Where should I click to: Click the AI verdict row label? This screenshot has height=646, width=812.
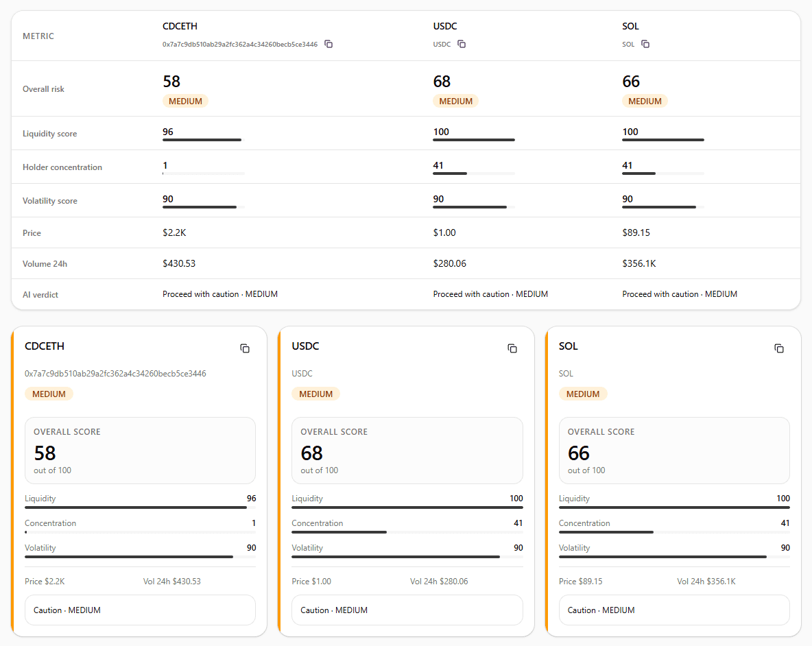(40, 294)
